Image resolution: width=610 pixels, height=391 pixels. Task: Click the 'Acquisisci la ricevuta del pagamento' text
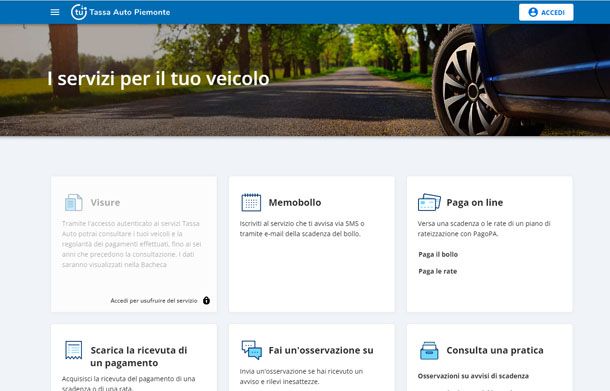(128, 383)
